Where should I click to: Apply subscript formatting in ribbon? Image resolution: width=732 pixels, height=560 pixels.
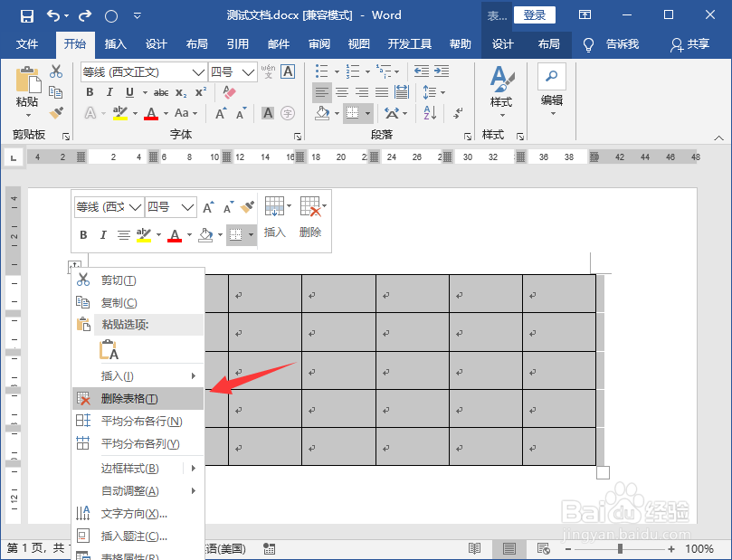(x=181, y=93)
